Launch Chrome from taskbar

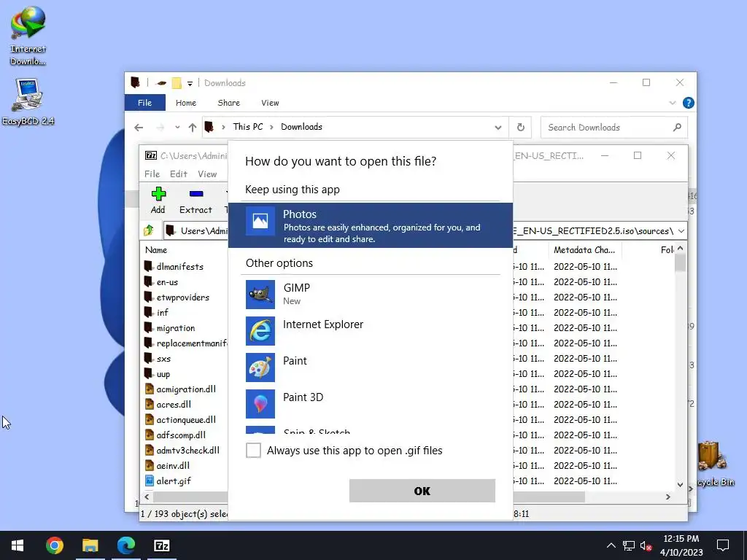(54, 545)
